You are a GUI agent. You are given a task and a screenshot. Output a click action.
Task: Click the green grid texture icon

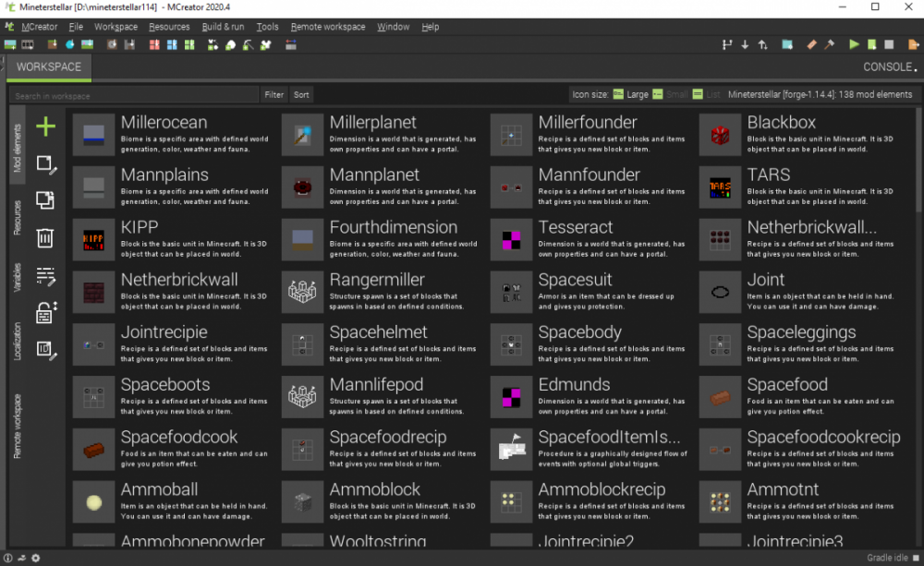coord(189,44)
